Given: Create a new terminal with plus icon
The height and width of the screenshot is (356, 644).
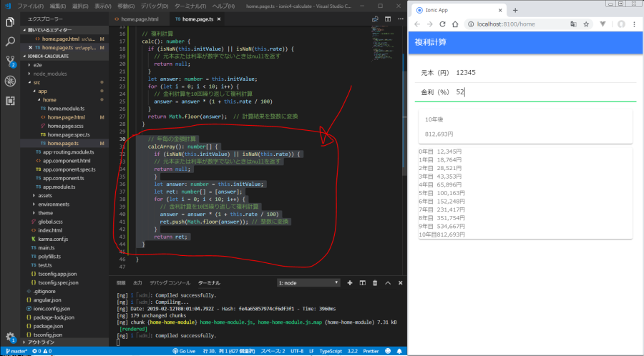Looking at the screenshot, I should click(x=350, y=282).
